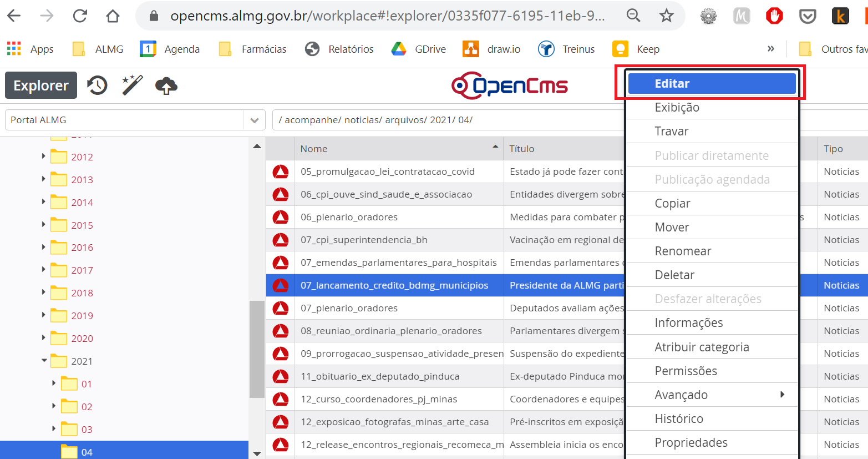Image resolution: width=868 pixels, height=459 pixels.
Task: Select Renomear in the context menu
Action: (683, 251)
